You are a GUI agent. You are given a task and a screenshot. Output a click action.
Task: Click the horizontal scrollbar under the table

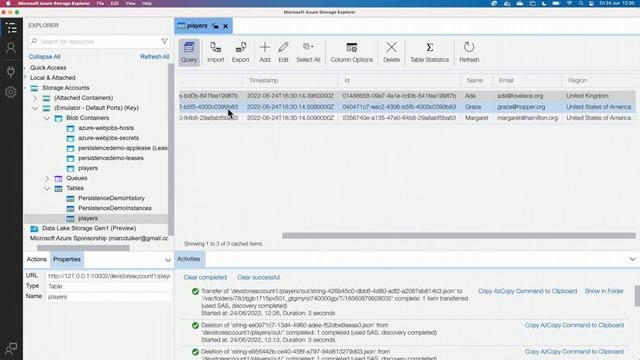pyautogui.click(x=458, y=236)
